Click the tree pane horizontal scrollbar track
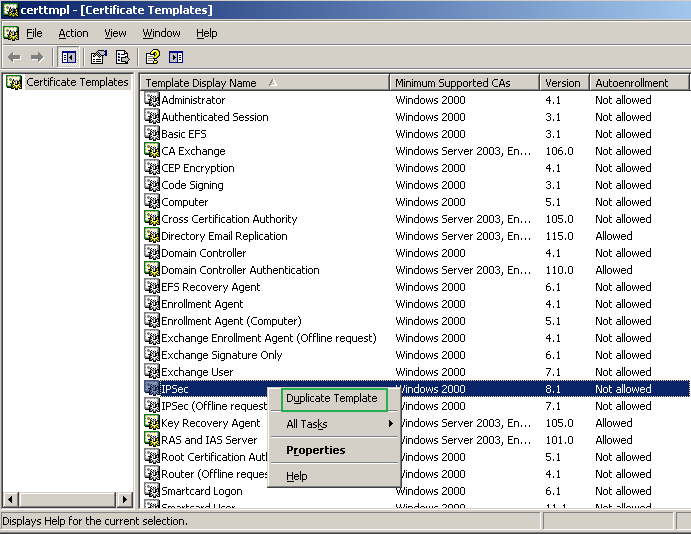Viewport: 691px width, 534px height. pyautogui.click(x=67, y=499)
